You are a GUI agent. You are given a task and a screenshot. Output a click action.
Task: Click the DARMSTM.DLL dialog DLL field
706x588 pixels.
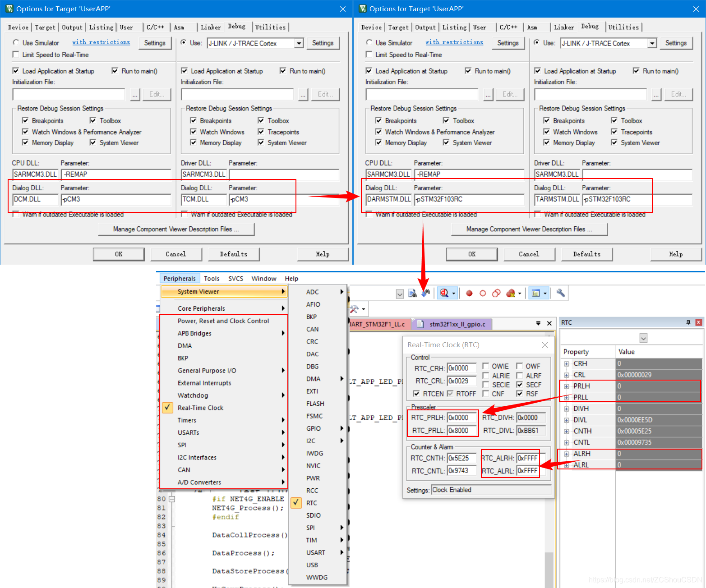(x=388, y=199)
